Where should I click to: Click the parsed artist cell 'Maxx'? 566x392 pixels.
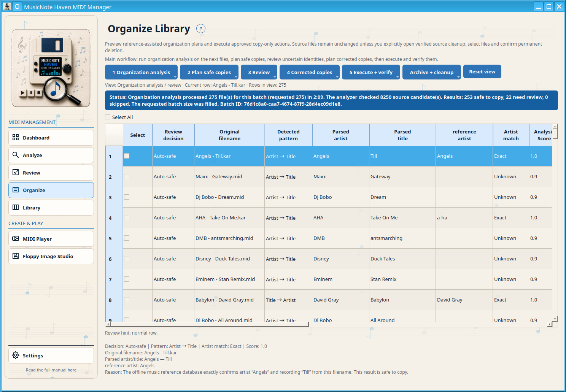341,176
